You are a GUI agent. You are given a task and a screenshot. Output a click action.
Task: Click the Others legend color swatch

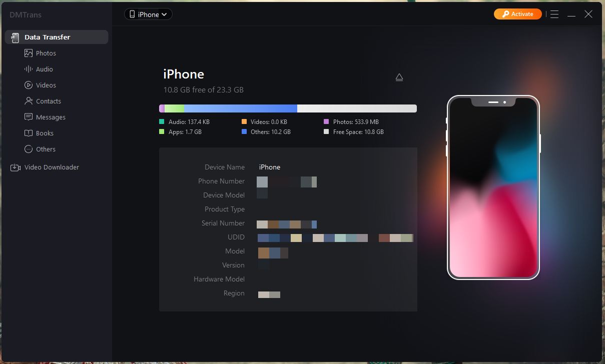tap(244, 132)
